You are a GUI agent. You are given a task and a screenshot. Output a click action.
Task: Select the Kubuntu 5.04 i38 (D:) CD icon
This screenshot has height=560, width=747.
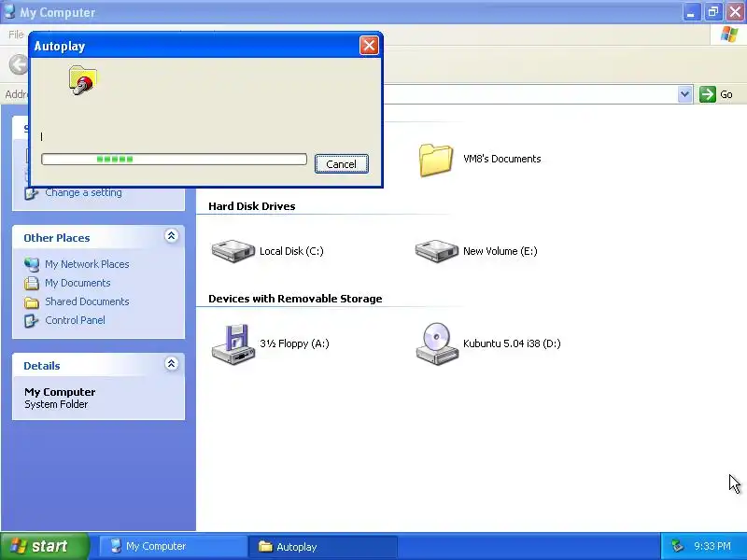pos(436,344)
